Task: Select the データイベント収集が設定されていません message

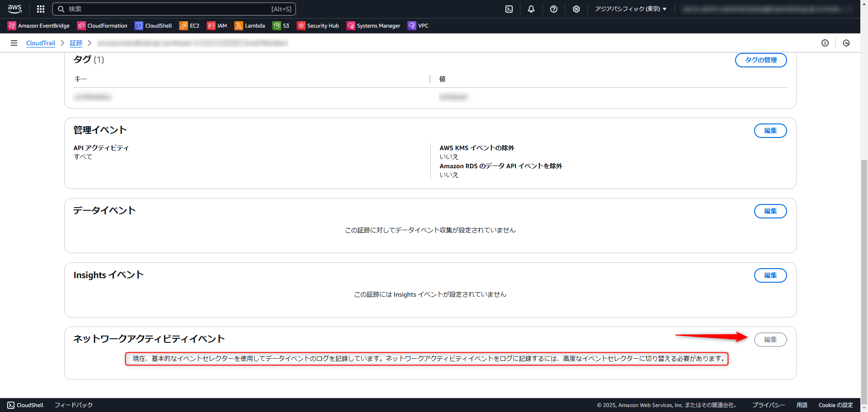Action: point(430,230)
